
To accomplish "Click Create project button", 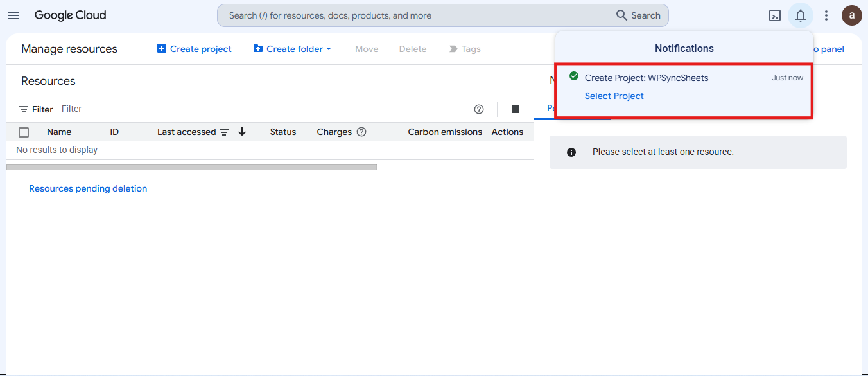I will [195, 49].
